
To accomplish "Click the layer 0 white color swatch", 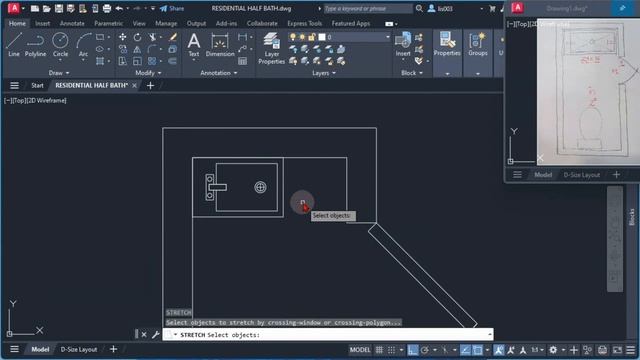I will click(322, 37).
